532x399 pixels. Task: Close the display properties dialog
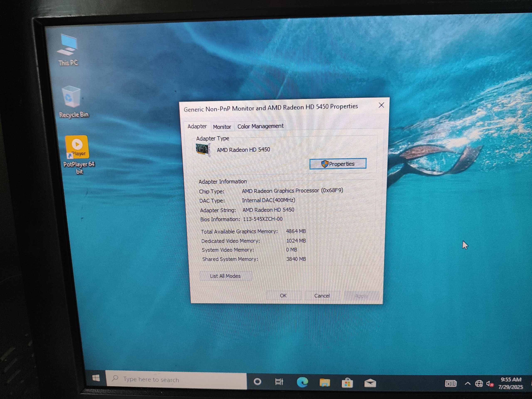pyautogui.click(x=382, y=105)
